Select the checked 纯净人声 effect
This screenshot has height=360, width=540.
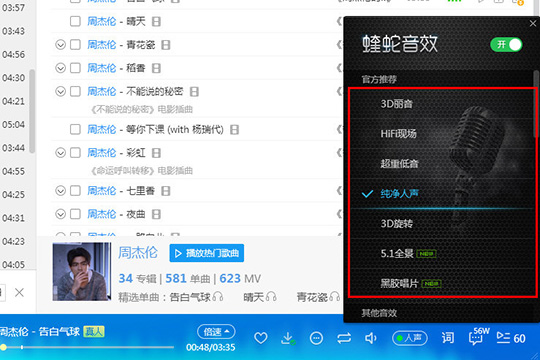pyautogui.click(x=442, y=194)
